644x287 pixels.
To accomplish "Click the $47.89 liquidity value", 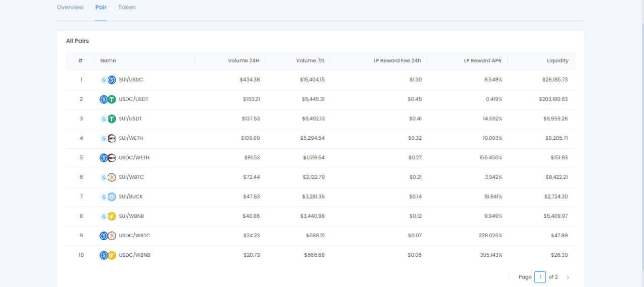I will [x=559, y=236].
